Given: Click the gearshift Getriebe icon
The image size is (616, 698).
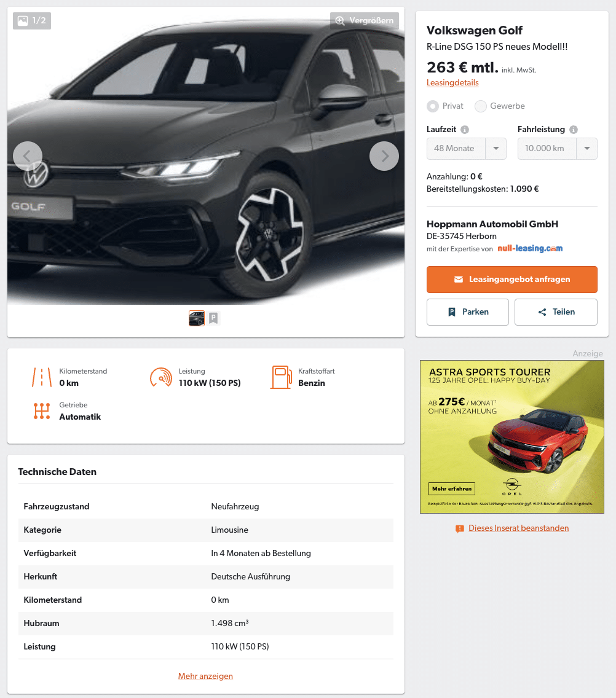Looking at the screenshot, I should tap(42, 411).
